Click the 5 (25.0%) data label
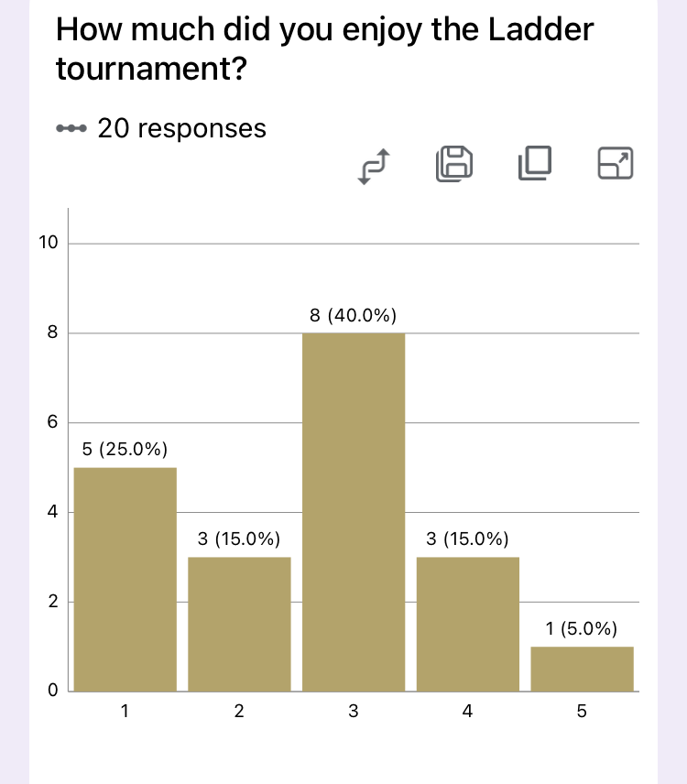687x784 pixels. pos(125,449)
